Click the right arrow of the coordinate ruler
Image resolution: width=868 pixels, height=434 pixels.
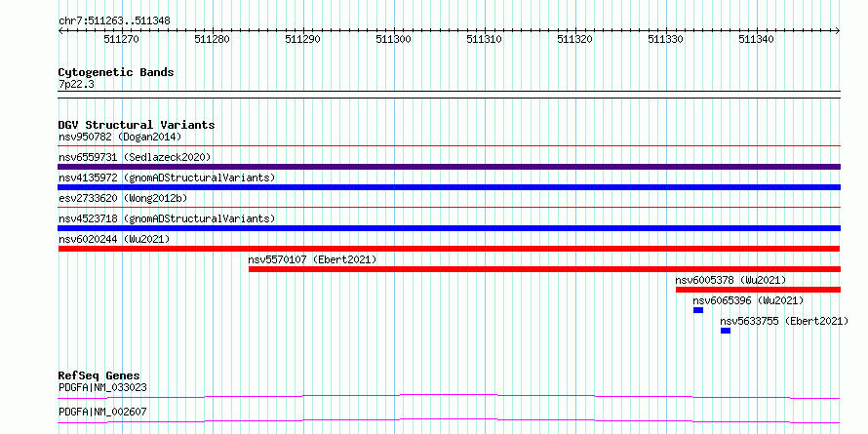(838, 31)
